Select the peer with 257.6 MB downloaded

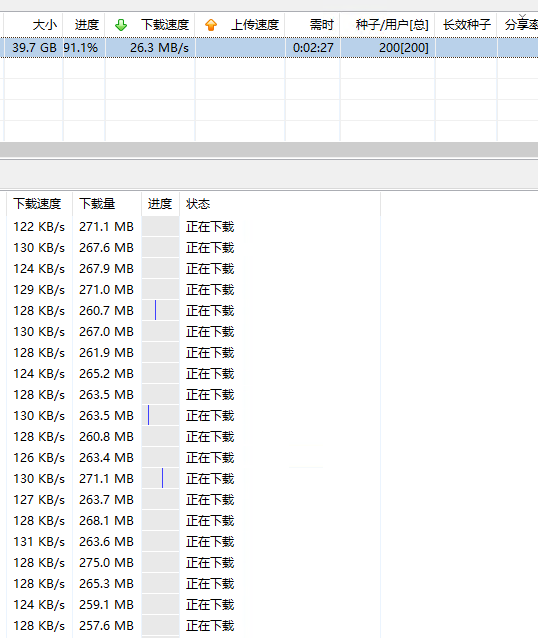coord(124,626)
